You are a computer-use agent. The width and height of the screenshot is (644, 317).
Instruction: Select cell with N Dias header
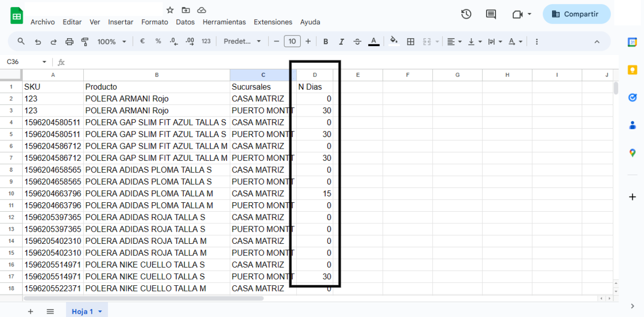(315, 87)
